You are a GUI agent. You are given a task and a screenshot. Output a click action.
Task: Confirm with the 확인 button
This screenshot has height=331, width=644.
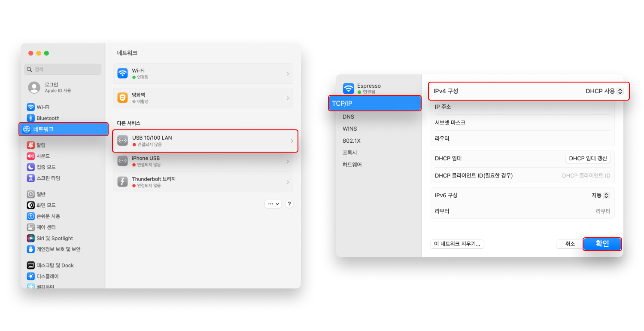click(602, 244)
